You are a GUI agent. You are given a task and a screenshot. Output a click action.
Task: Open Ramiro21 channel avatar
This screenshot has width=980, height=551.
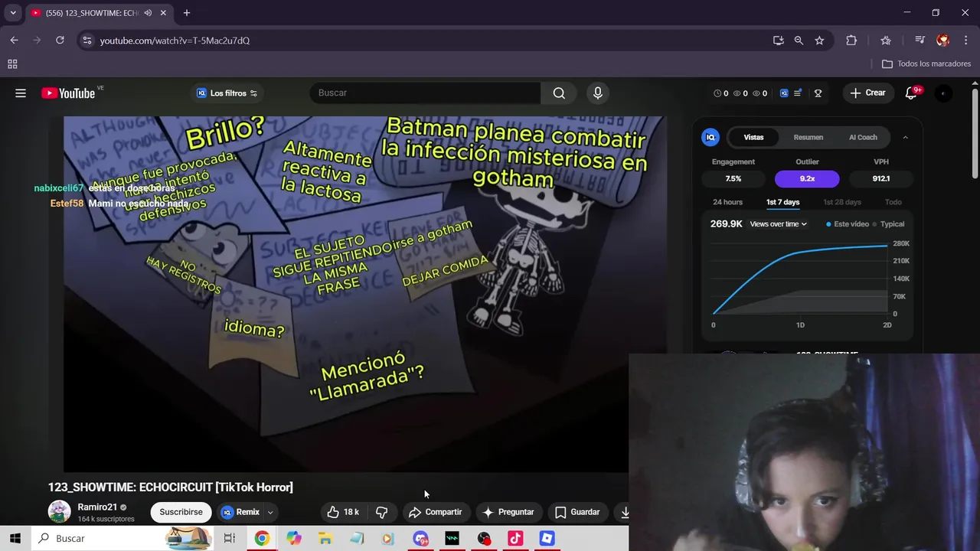click(59, 511)
